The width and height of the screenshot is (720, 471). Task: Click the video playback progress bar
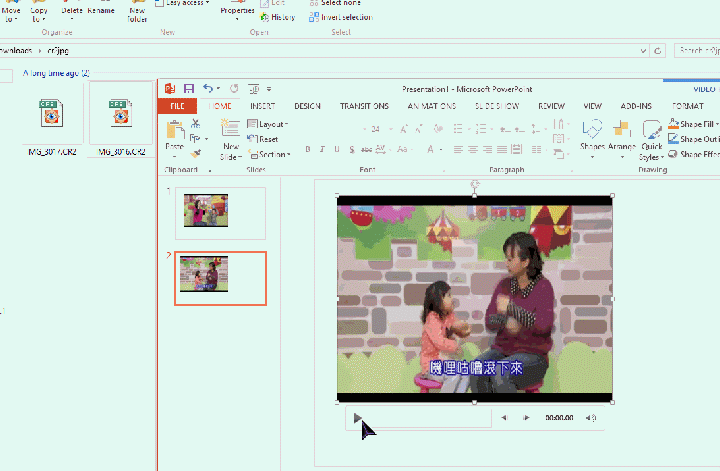[x=428, y=418]
